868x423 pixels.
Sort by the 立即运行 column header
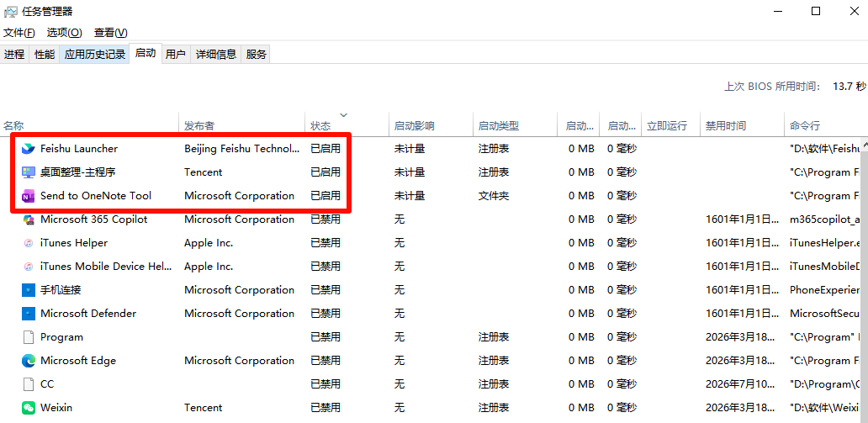pyautogui.click(x=670, y=125)
